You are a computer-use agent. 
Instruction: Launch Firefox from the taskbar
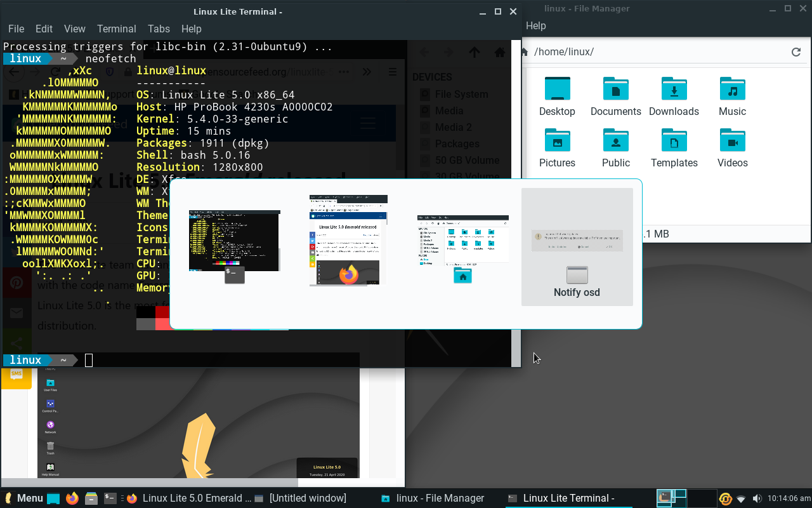pyautogui.click(x=72, y=498)
